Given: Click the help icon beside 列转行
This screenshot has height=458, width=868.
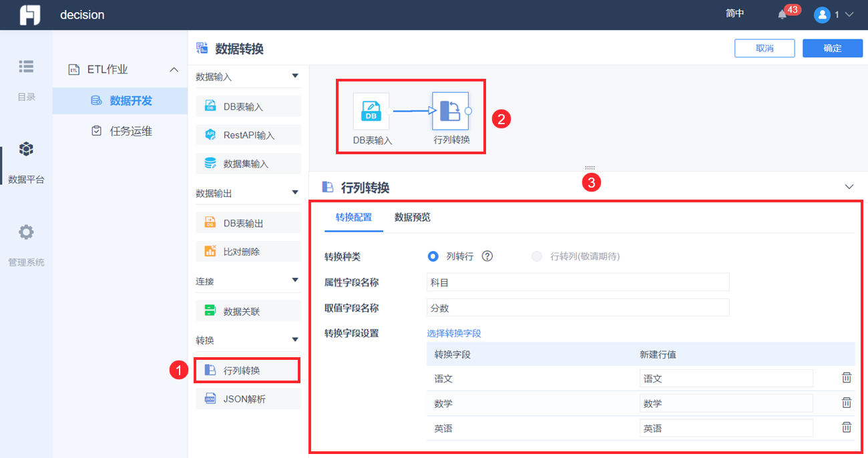Looking at the screenshot, I should [x=487, y=256].
